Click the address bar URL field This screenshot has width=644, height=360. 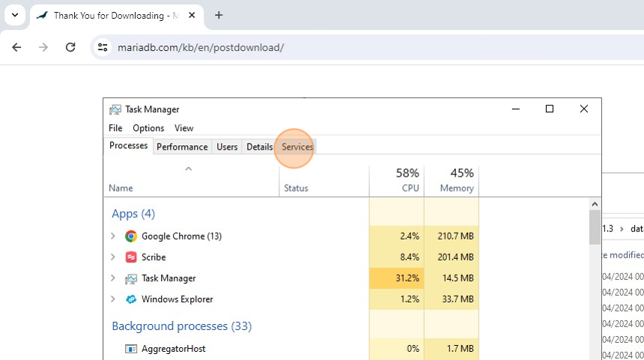[x=300, y=47]
